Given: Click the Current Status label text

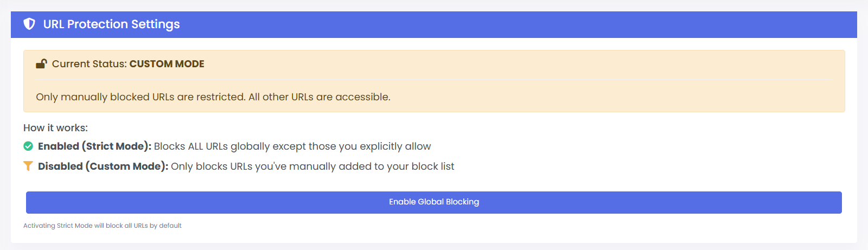Looking at the screenshot, I should point(89,64).
